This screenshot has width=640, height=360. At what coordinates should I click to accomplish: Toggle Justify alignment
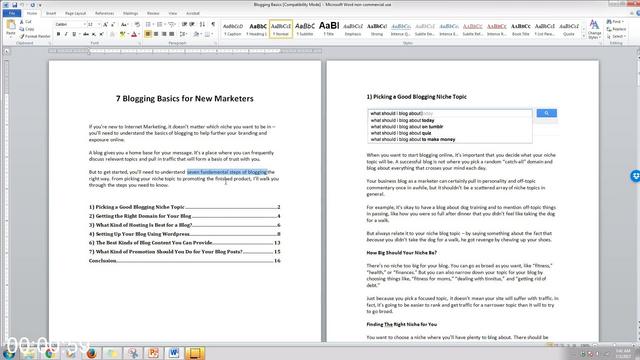pyautogui.click(x=171, y=34)
